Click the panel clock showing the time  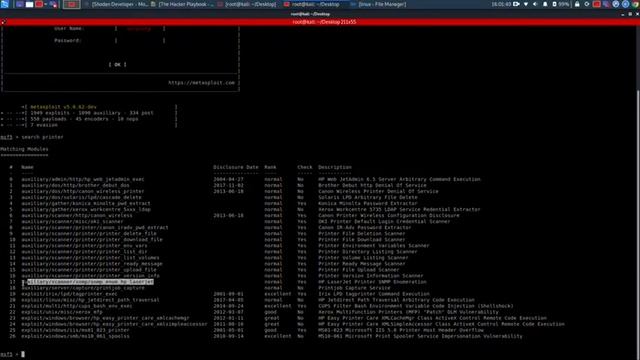click(x=501, y=4)
